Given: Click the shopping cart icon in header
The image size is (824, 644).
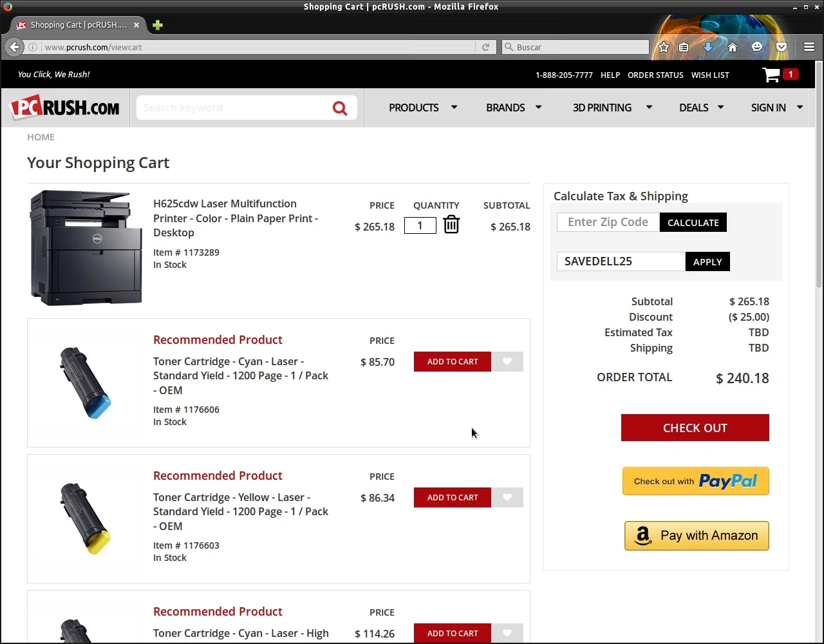Looking at the screenshot, I should [x=771, y=75].
